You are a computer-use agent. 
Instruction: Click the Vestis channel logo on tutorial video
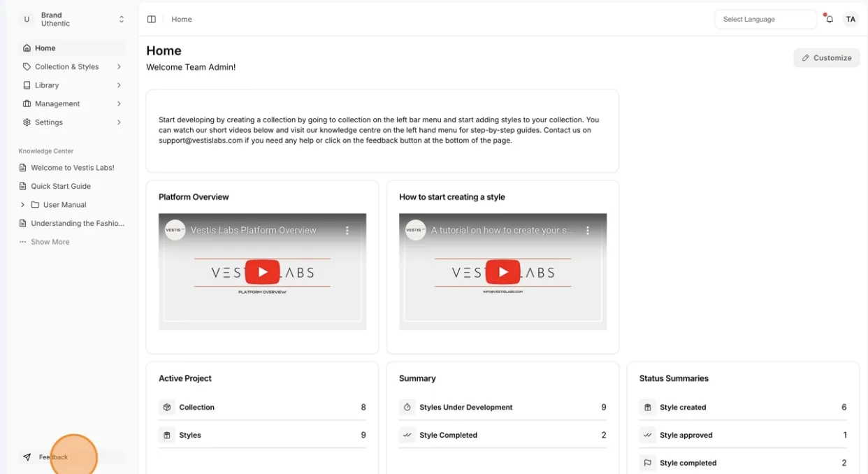[416, 230]
